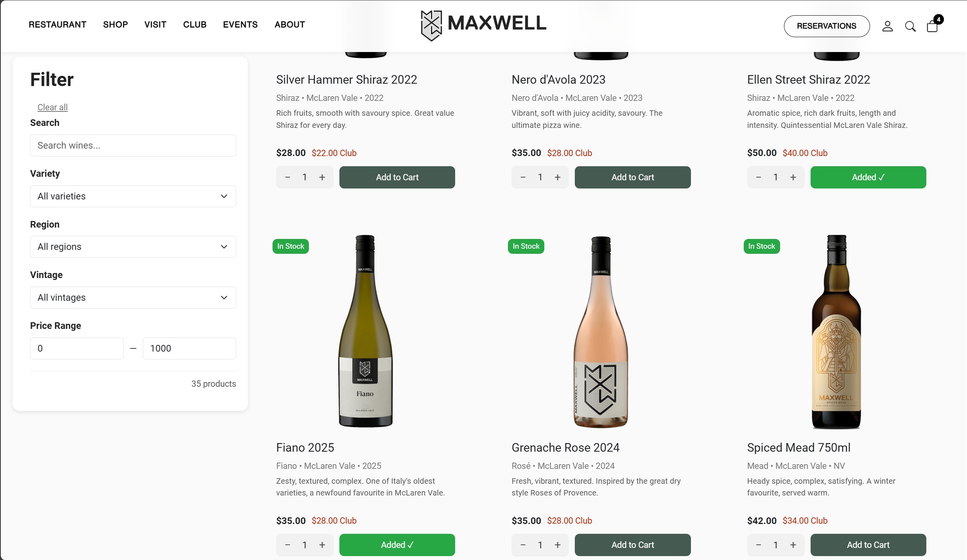
Task: Increase quantity for Spiced Mead 750ml
Action: (x=793, y=545)
